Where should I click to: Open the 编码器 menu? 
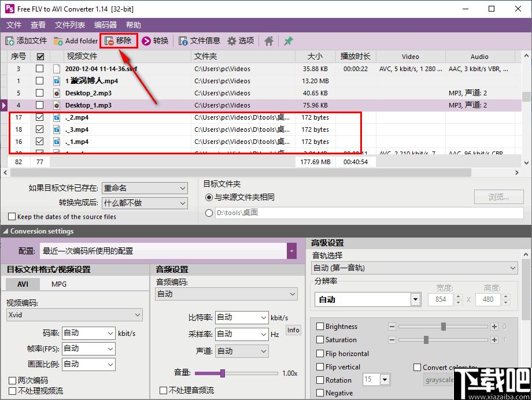tap(105, 25)
